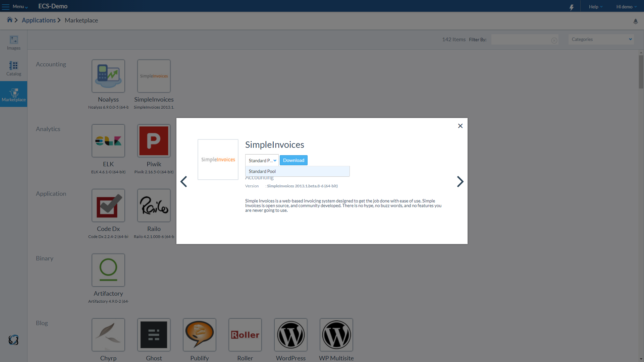Go to previous app with left arrow
Screen dimensions: 644x362
pos(183,182)
